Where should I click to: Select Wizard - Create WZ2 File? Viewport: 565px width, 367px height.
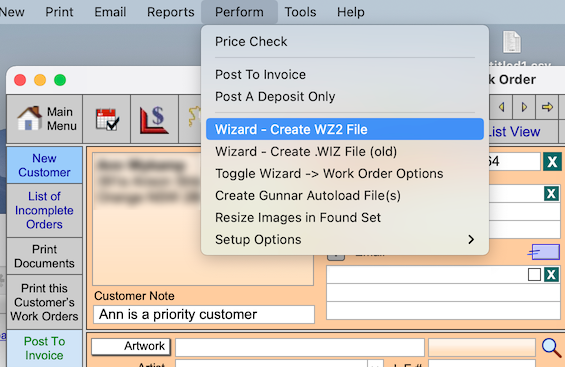pyautogui.click(x=345, y=129)
